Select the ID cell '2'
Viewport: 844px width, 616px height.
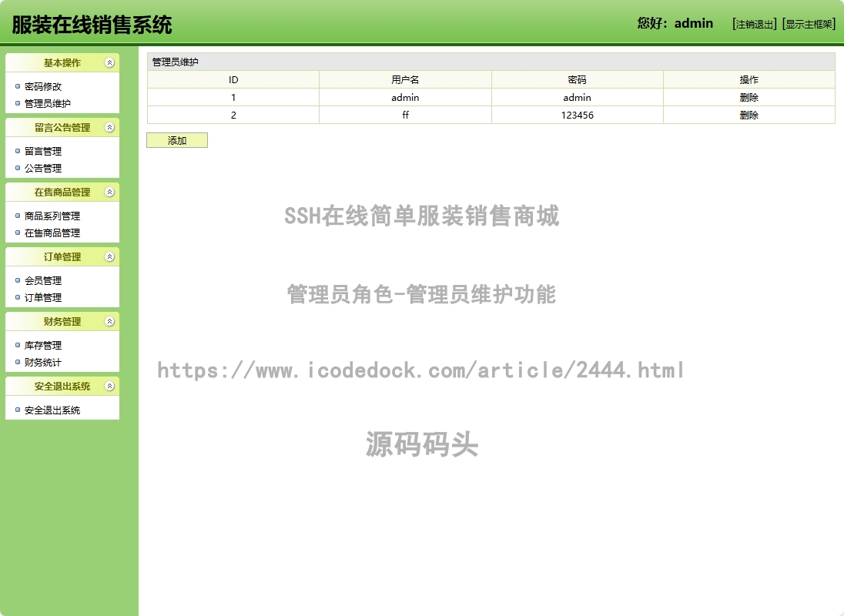[233, 115]
